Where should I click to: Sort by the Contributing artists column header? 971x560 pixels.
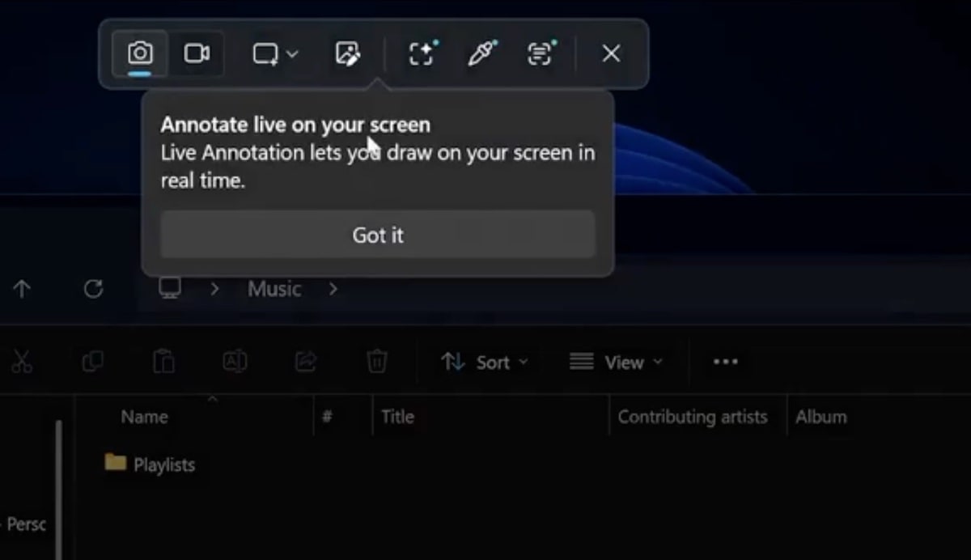(692, 417)
